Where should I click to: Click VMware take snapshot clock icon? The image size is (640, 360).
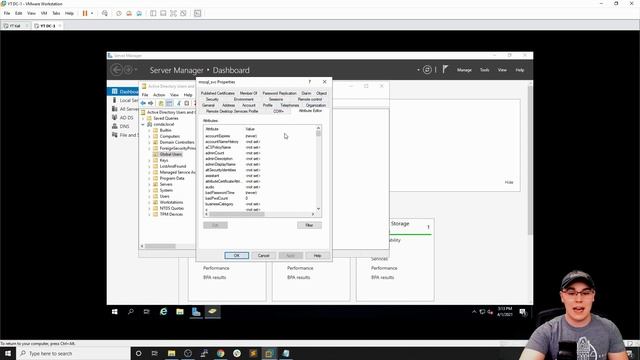coord(119,13)
